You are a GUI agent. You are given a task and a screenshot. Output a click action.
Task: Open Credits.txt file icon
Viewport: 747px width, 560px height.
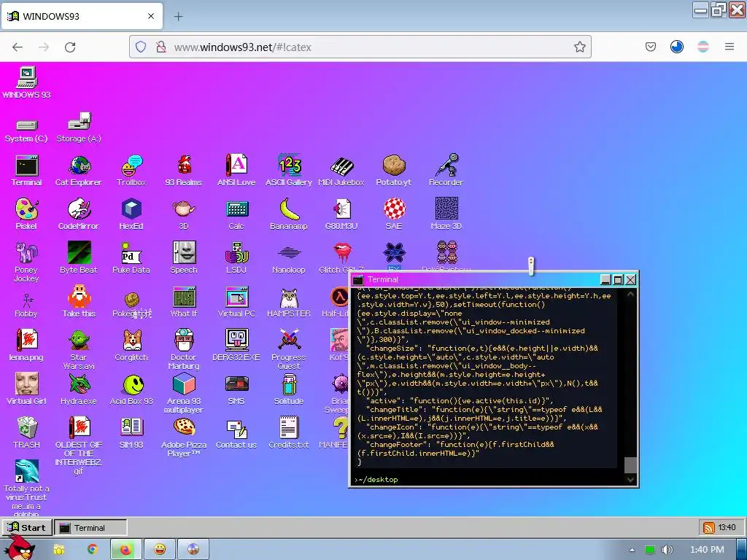(x=289, y=432)
